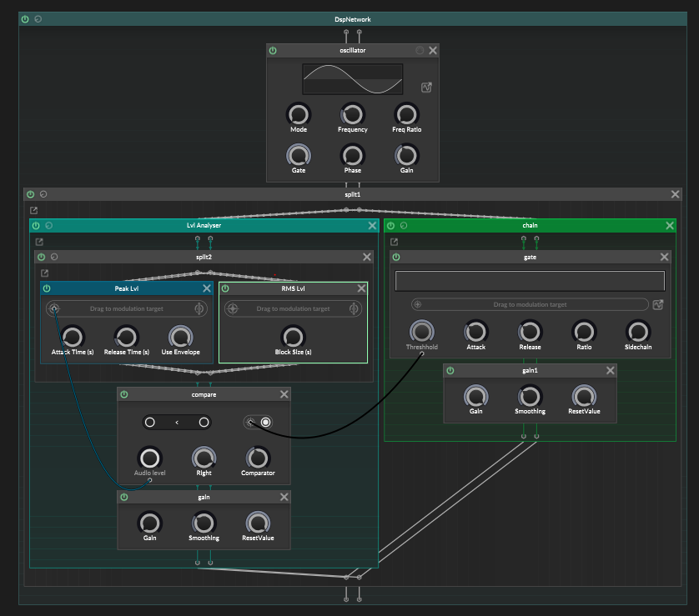
Task: Toggle the gain1 node power button
Action: coord(450,370)
